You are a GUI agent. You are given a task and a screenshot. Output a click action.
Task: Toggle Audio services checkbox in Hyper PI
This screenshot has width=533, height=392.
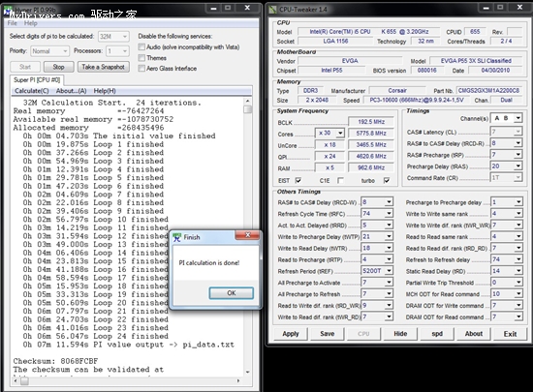(141, 46)
